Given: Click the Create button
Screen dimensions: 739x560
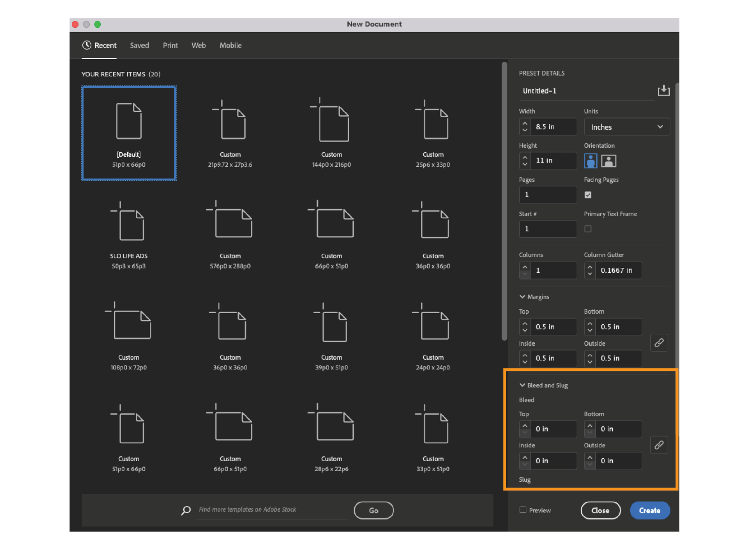Looking at the screenshot, I should pyautogui.click(x=649, y=510).
